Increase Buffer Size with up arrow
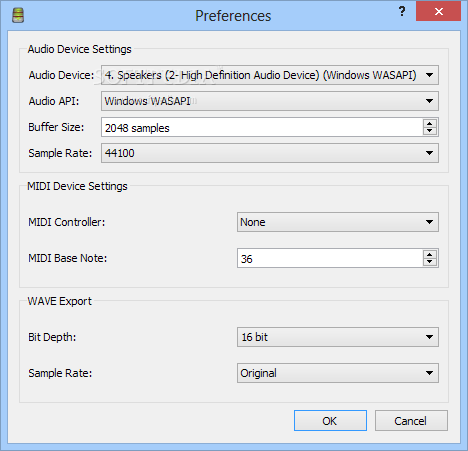Screen dimensions: 468x451 (429, 123)
